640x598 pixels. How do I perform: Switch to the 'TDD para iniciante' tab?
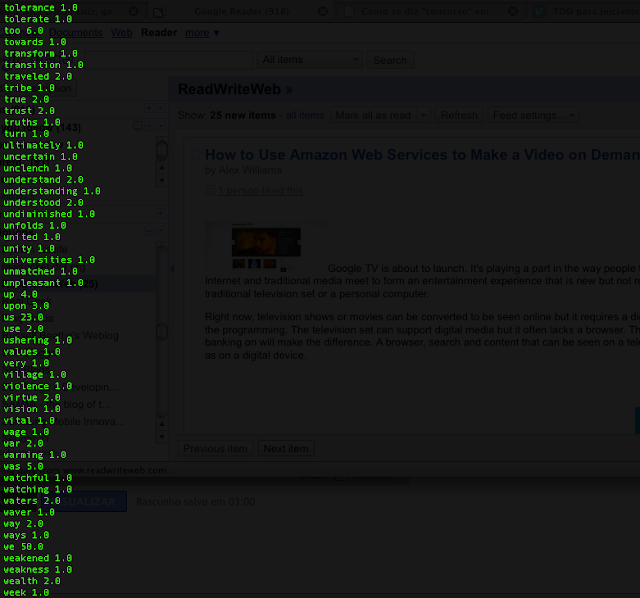coord(596,11)
